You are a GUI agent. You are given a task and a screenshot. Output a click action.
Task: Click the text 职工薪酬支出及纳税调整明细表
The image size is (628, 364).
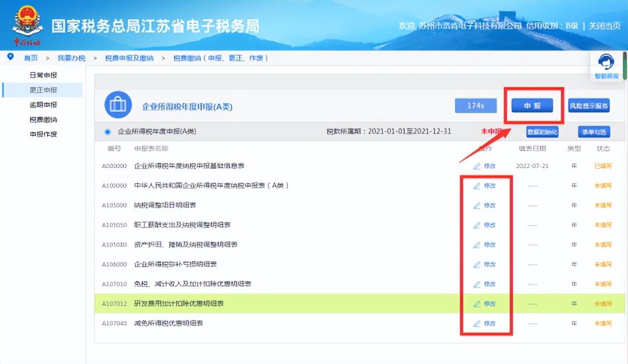click(182, 225)
